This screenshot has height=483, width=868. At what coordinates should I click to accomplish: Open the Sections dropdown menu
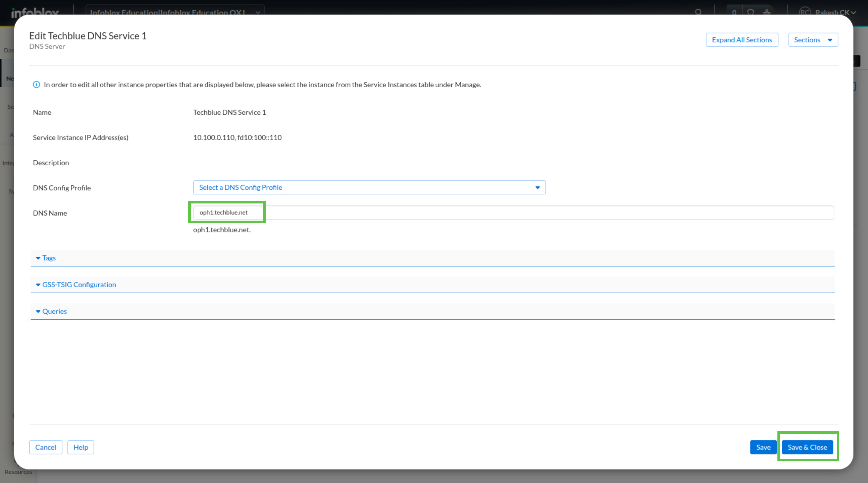(x=813, y=40)
